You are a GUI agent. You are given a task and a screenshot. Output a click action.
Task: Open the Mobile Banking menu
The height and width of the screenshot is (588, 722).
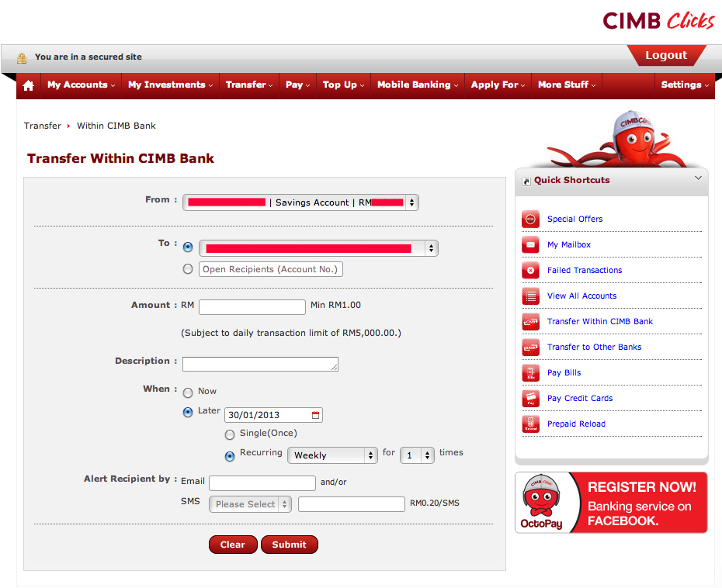coord(418,85)
